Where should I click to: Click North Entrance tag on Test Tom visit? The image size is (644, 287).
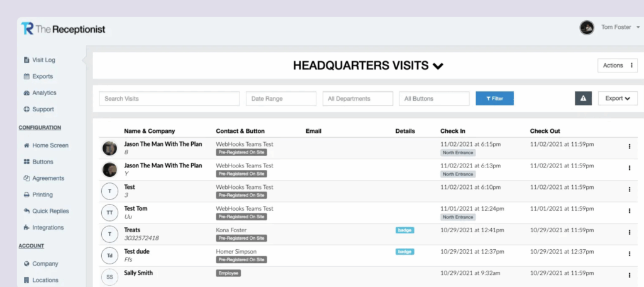[x=458, y=217]
